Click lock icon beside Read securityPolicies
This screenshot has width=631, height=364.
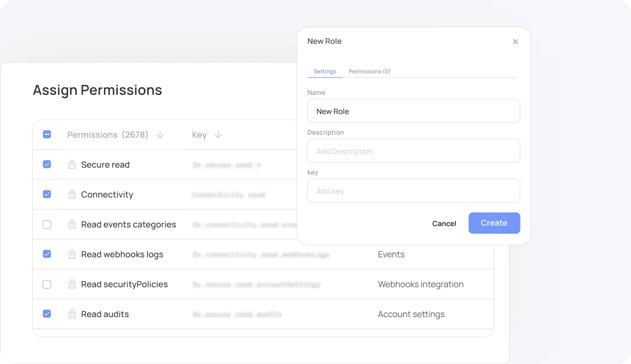72,284
